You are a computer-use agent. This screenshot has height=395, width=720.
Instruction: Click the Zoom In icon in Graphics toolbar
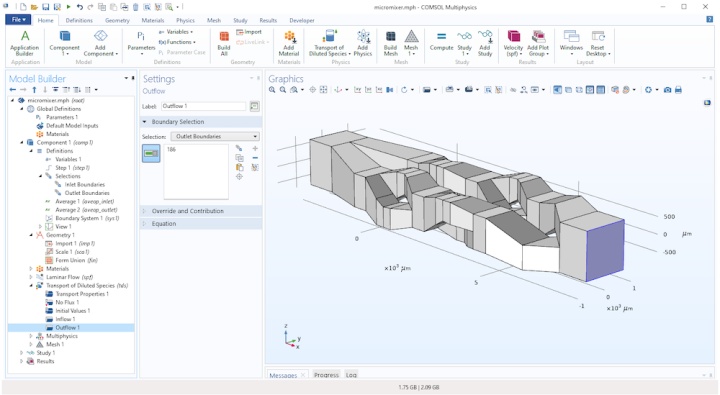pyautogui.click(x=272, y=90)
